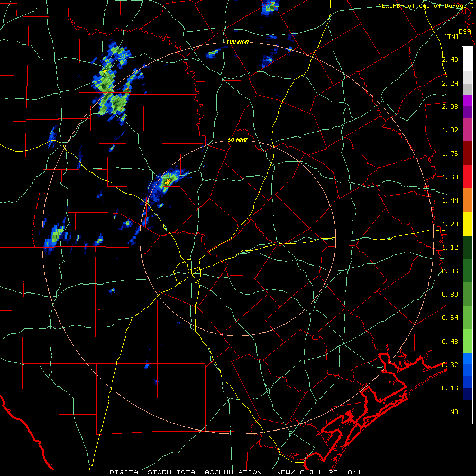
Task: Click the 0.64 legend value
Action: point(450,318)
